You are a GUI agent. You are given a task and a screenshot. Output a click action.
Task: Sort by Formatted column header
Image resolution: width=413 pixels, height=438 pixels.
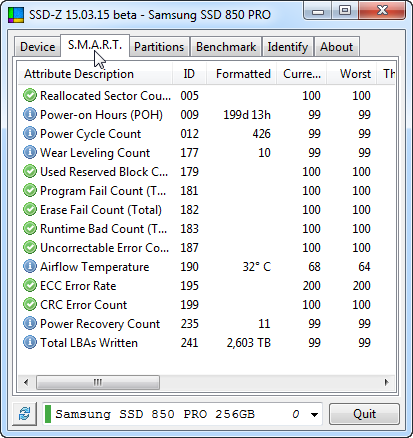point(241,74)
